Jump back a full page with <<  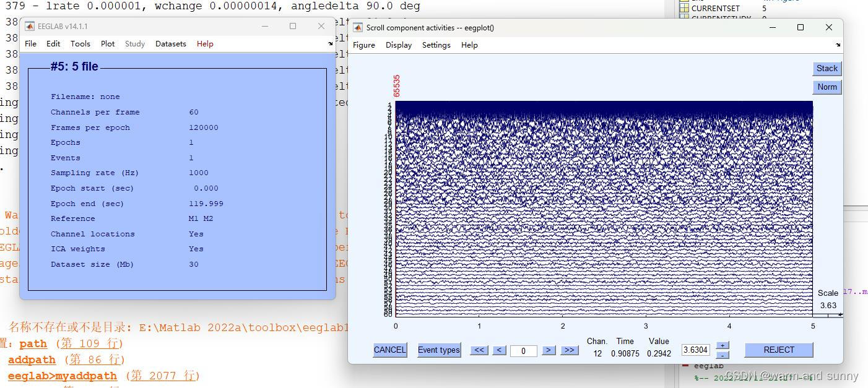(479, 350)
